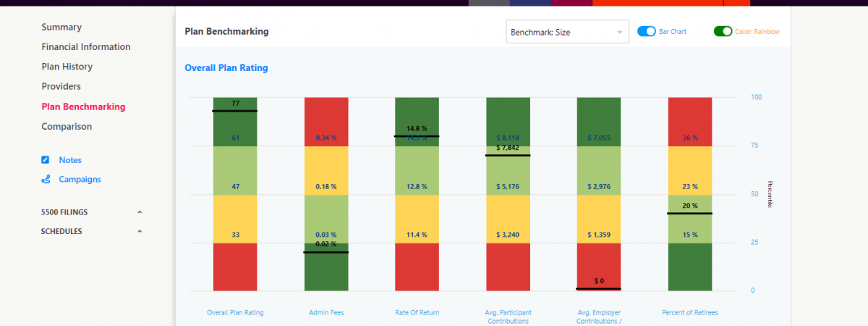Image resolution: width=868 pixels, height=326 pixels.
Task: Open the Campaigns link
Action: 80,180
